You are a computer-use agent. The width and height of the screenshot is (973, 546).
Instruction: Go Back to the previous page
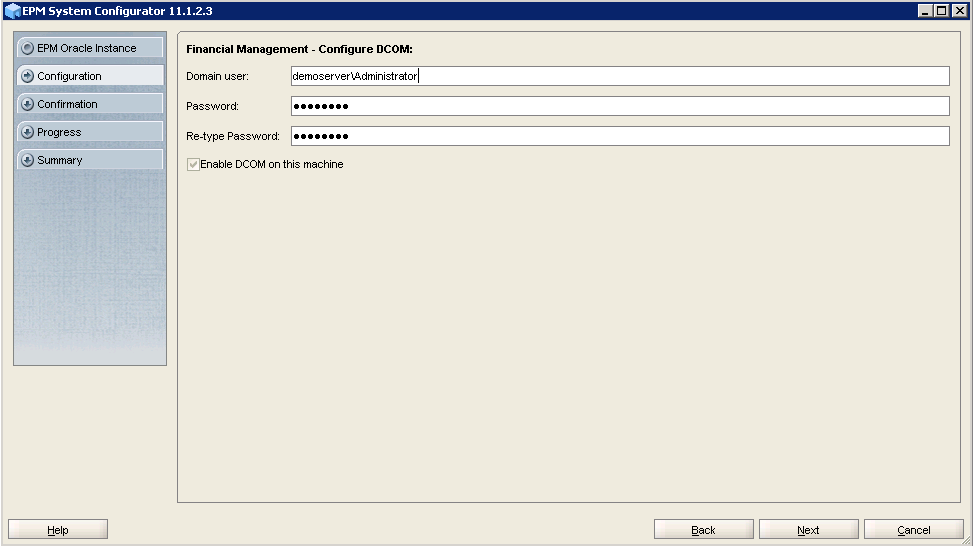click(703, 529)
